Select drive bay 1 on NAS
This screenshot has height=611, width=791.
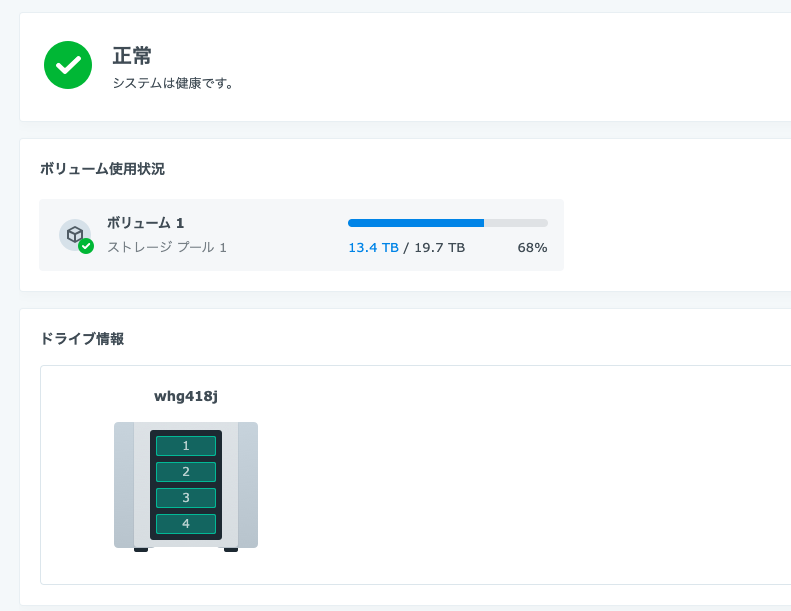click(x=186, y=446)
